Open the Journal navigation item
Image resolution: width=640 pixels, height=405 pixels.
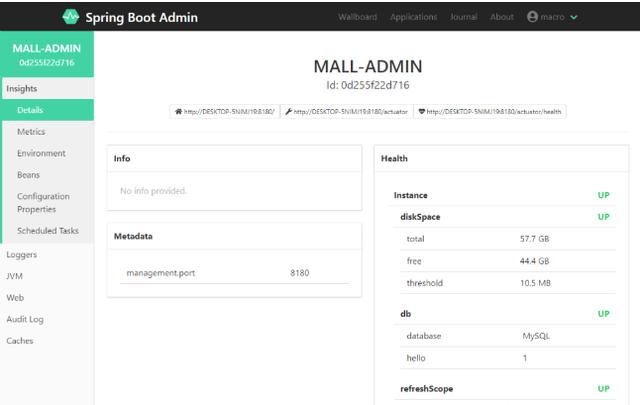click(x=463, y=17)
